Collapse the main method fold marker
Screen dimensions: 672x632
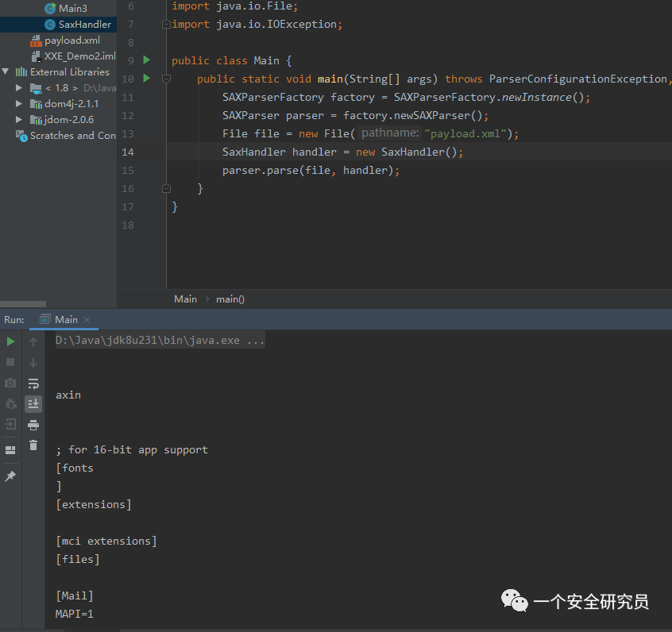(x=166, y=79)
